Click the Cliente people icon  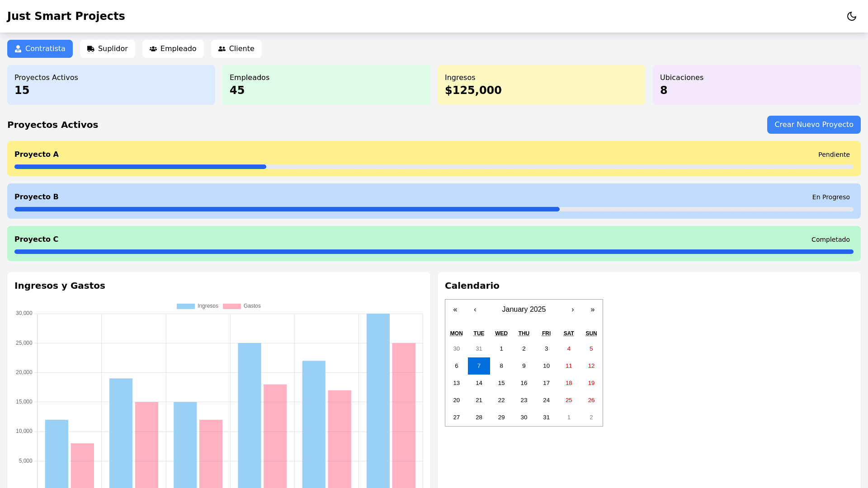coord(222,49)
